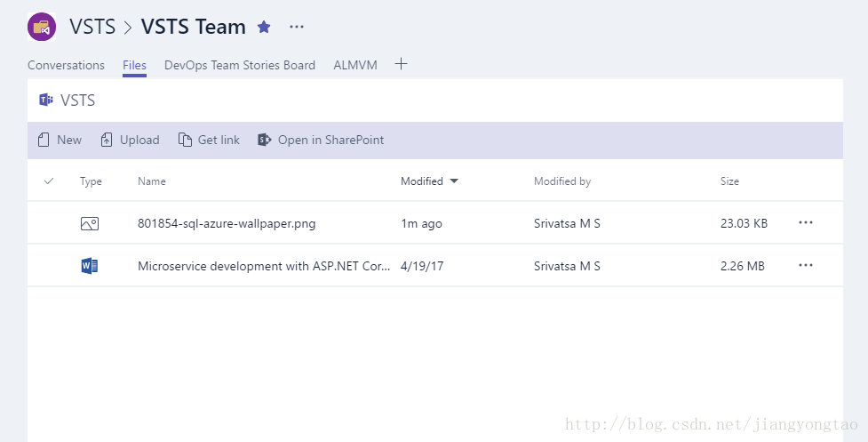The image size is (868, 442).
Task: Open the ALMVM tab
Action: coord(355,65)
